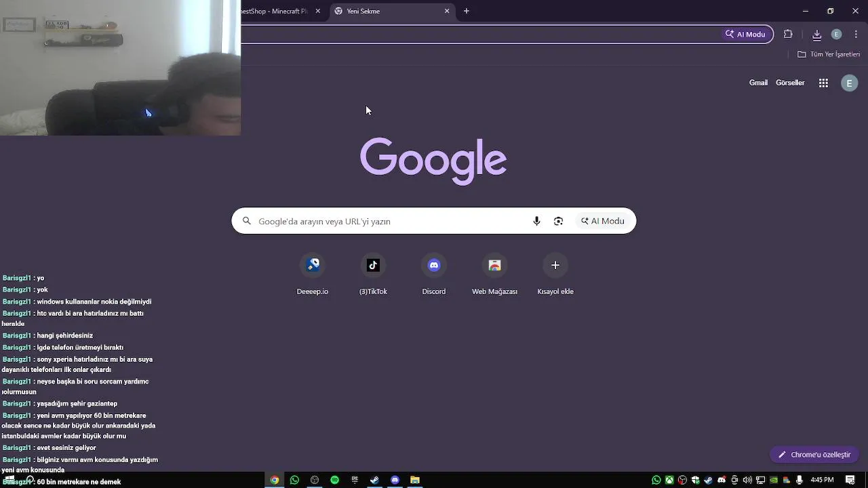Open the Deeeep.io shortcut tile
This screenshot has width=868, height=488.
click(313, 275)
